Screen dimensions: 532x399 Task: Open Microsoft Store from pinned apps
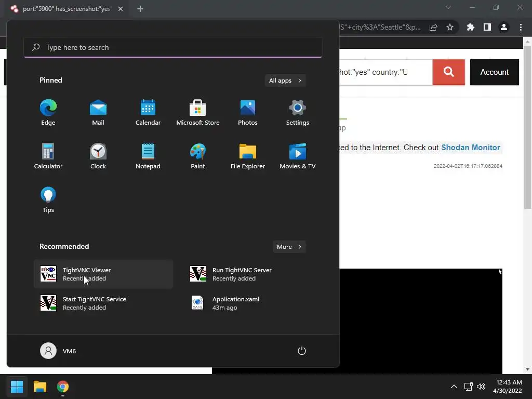click(198, 113)
